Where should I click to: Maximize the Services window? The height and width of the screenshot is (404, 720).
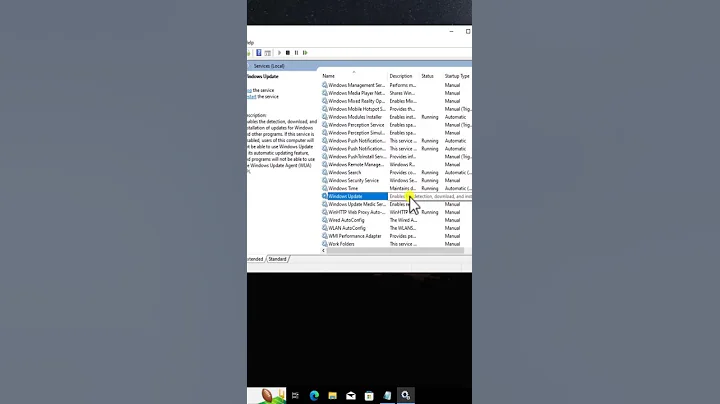pos(468,32)
